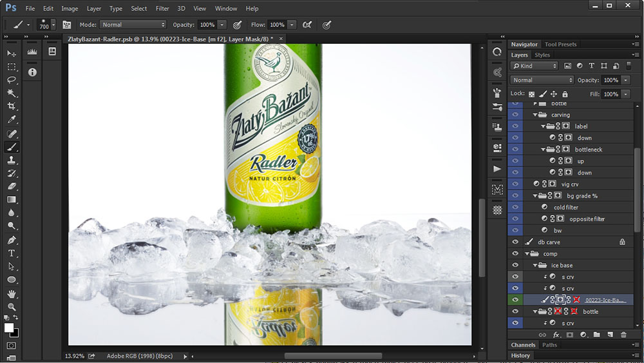644x363 pixels.
Task: Click the Add layer style fx icon
Action: pyautogui.click(x=556, y=335)
